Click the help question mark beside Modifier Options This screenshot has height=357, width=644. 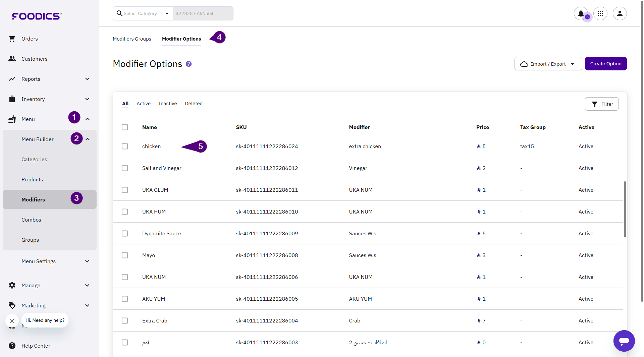pyautogui.click(x=189, y=64)
